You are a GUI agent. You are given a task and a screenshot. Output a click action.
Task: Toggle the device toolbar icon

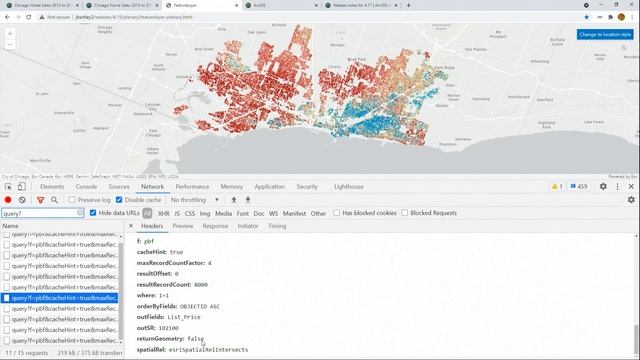21,187
